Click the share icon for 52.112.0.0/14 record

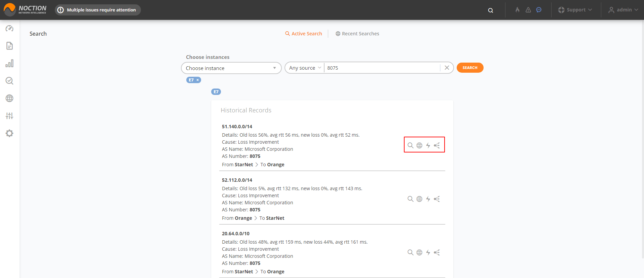pyautogui.click(x=437, y=199)
